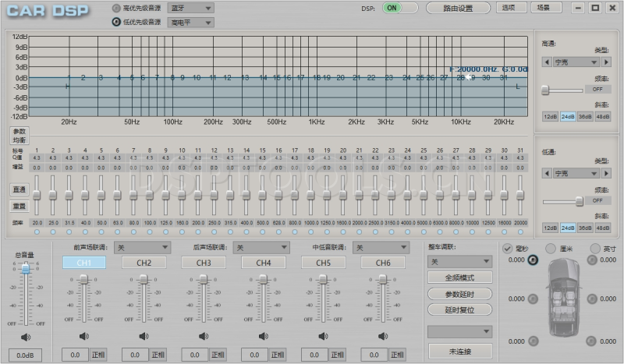
Task: Select the middle-right speaker on car diagram
Action: click(592, 299)
